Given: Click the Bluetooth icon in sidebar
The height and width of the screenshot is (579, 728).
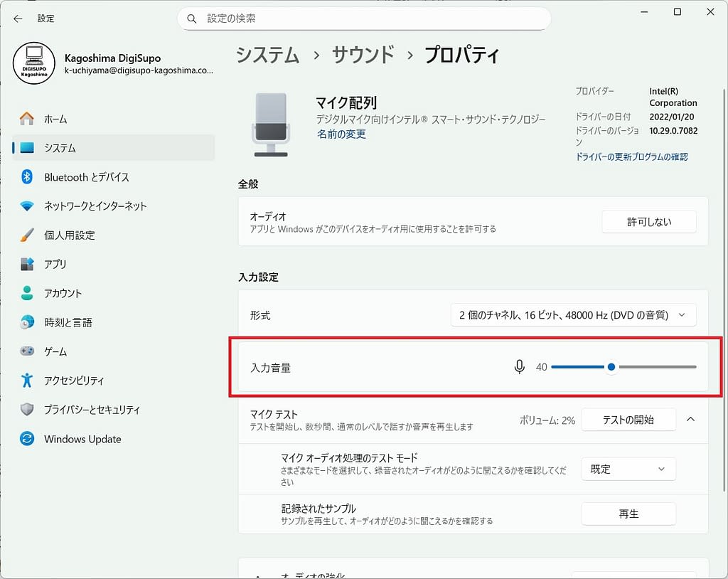Looking at the screenshot, I should 27,177.
